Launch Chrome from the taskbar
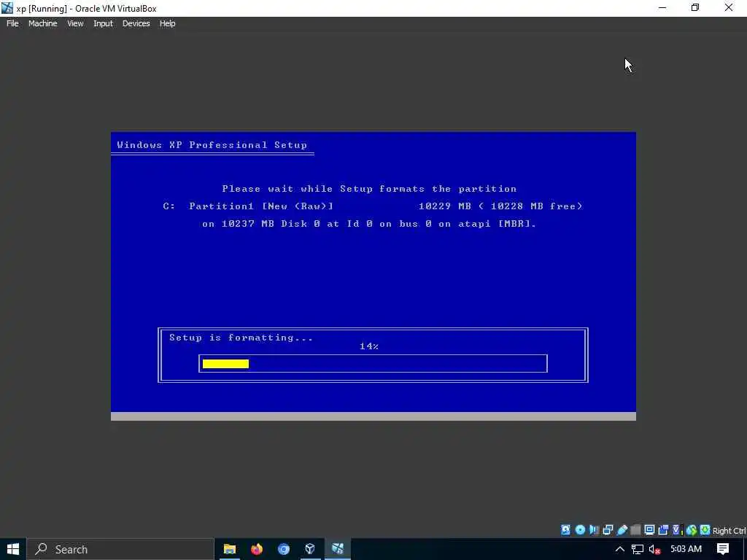The width and height of the screenshot is (747, 560). tap(284, 549)
